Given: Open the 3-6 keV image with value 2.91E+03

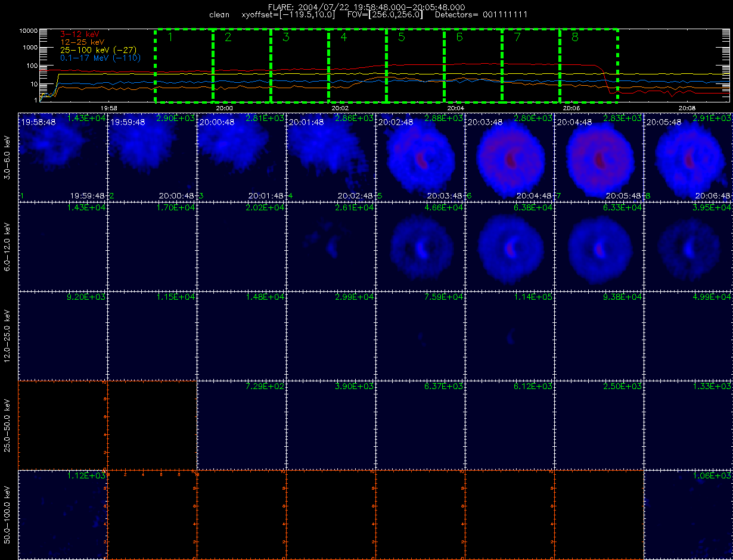Looking at the screenshot, I should pos(688,157).
